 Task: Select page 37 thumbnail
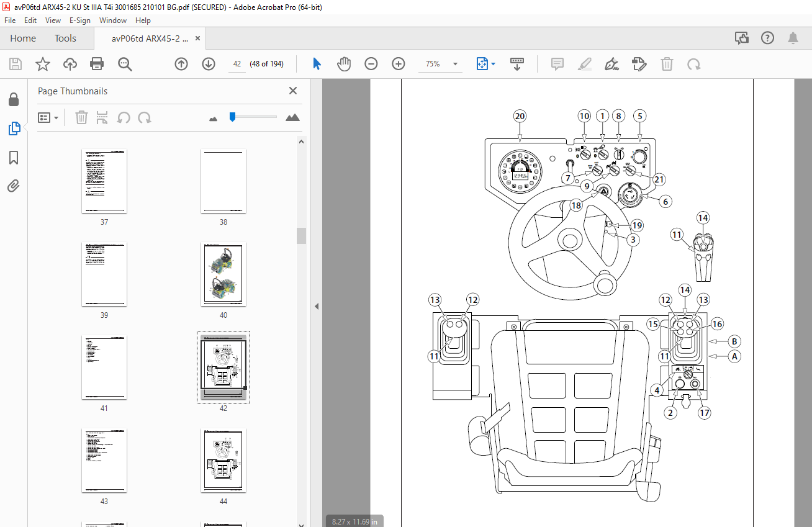coord(104,181)
